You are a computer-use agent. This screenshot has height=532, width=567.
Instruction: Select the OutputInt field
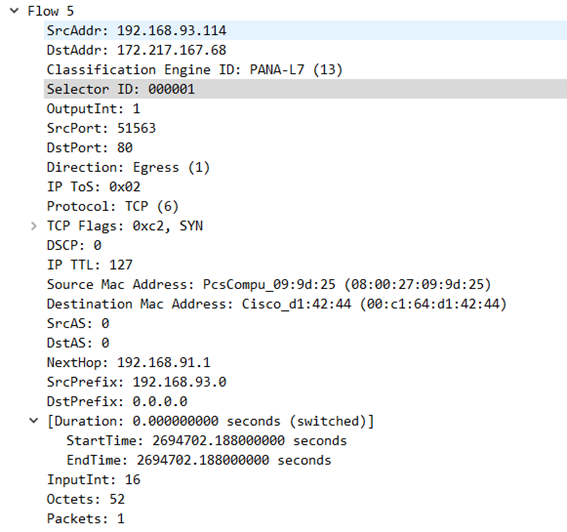pos(305,108)
